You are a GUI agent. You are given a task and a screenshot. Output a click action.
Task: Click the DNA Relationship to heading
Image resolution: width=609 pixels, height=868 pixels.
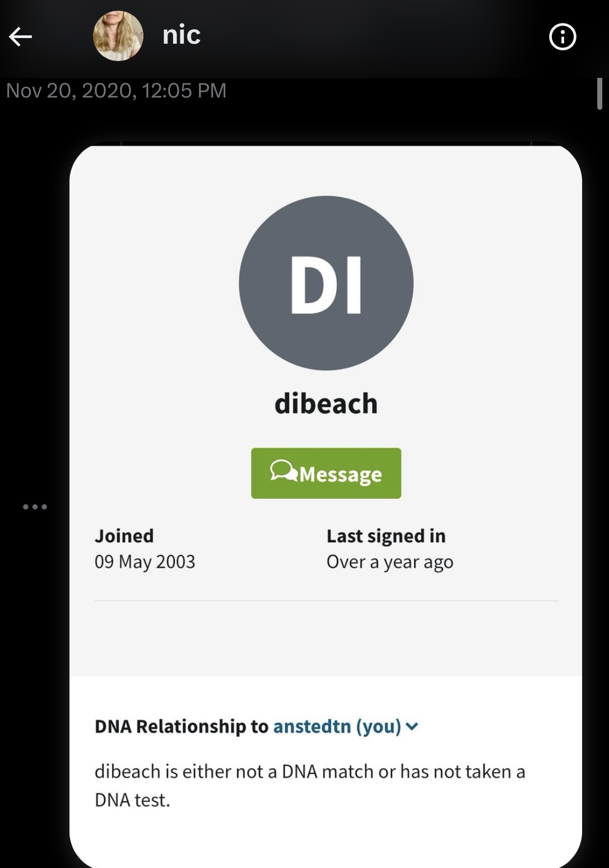pyautogui.click(x=182, y=726)
